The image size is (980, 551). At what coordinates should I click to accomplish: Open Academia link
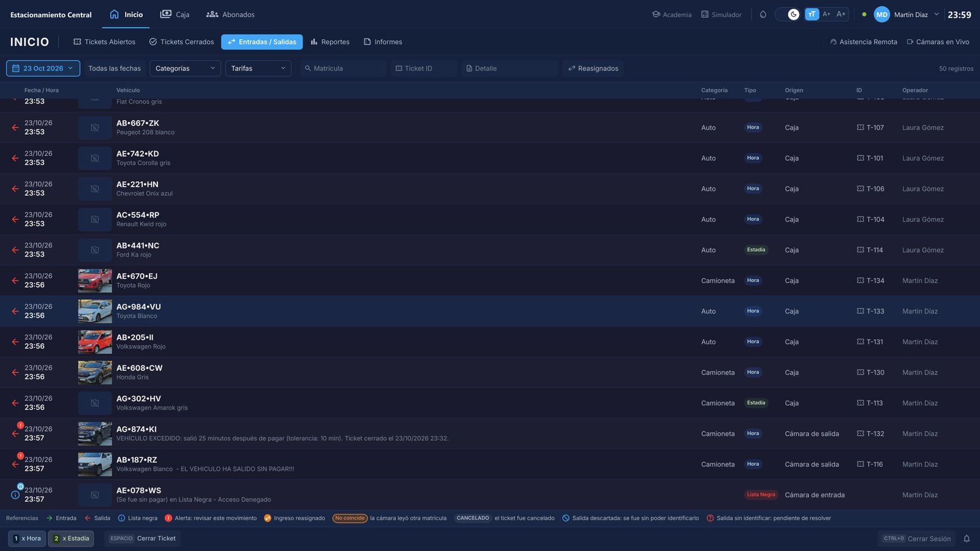[x=672, y=15]
